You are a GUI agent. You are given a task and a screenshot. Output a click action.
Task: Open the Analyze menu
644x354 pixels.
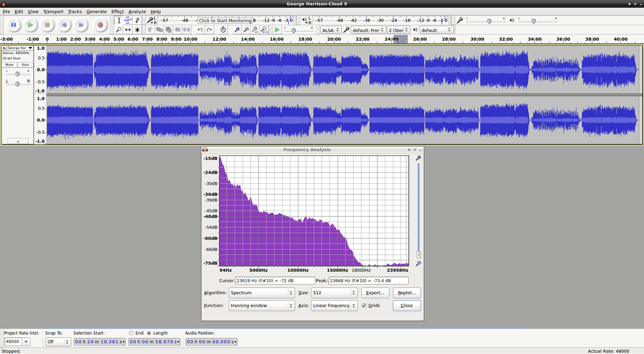137,11
